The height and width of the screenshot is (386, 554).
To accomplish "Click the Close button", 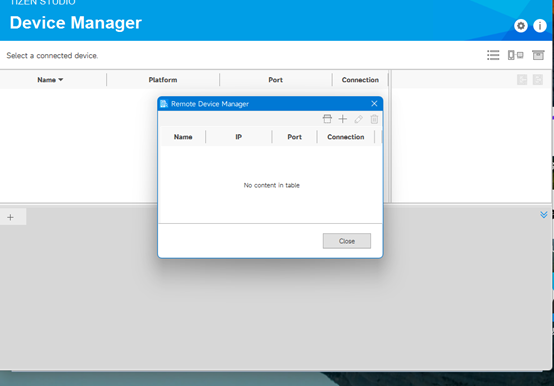I will [x=347, y=241].
